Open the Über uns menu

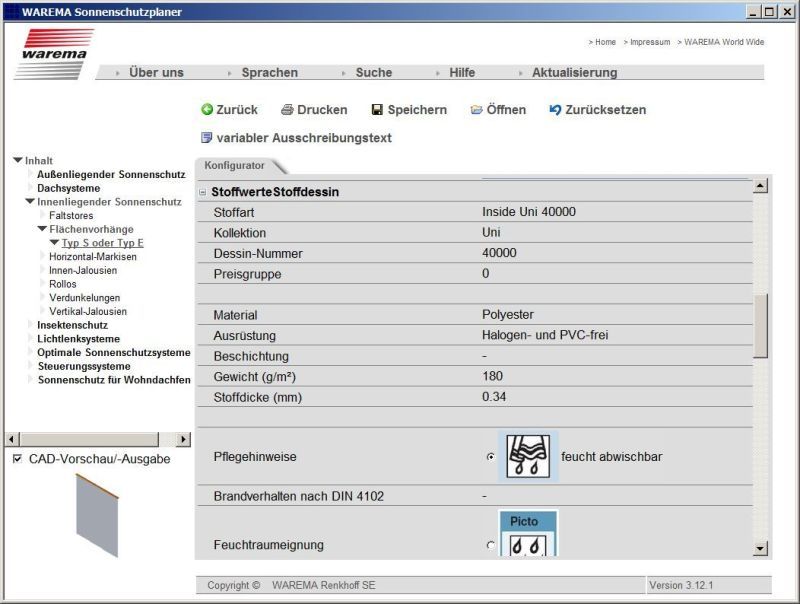156,72
